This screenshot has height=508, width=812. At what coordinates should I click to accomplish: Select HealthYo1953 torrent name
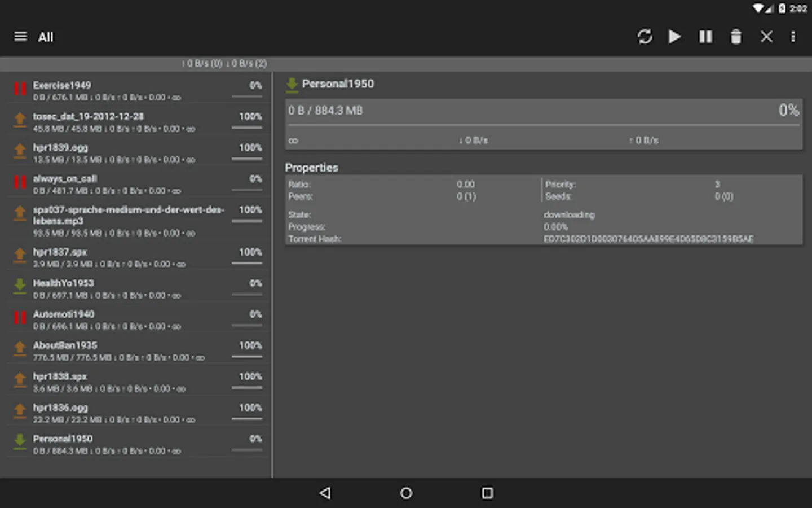(x=63, y=283)
